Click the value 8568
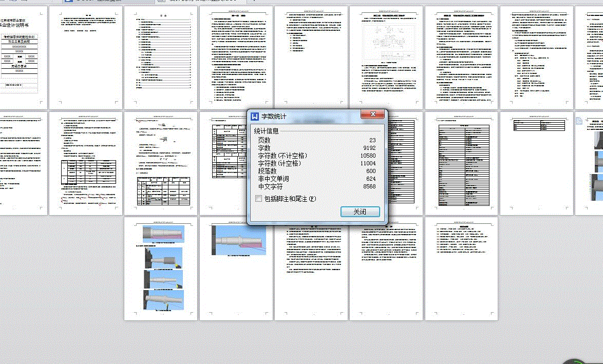The width and height of the screenshot is (603, 364). (370, 186)
